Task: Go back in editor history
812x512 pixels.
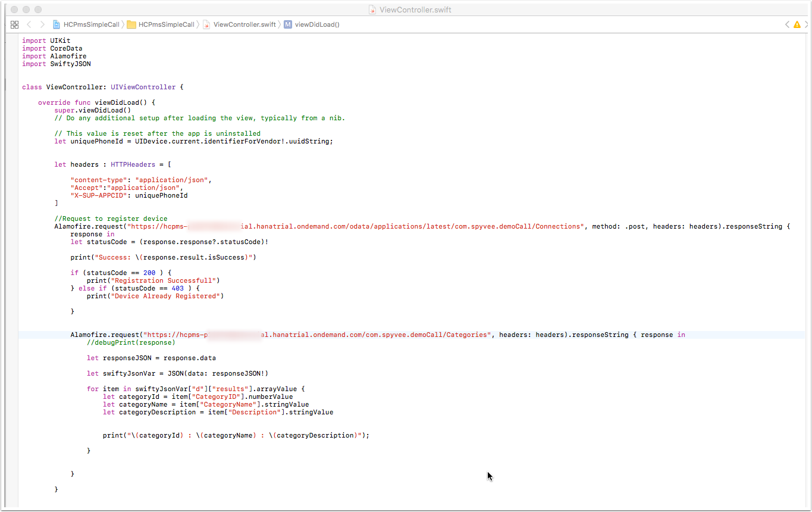Action: 29,24
